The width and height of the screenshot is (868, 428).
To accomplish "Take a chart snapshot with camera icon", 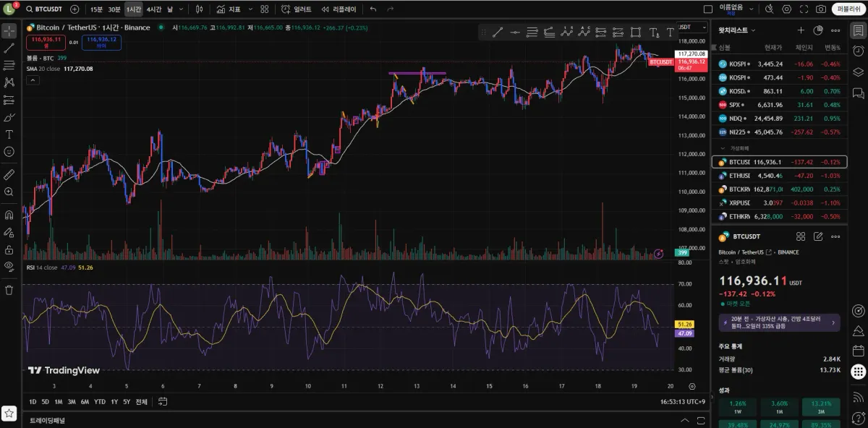I will point(820,9).
